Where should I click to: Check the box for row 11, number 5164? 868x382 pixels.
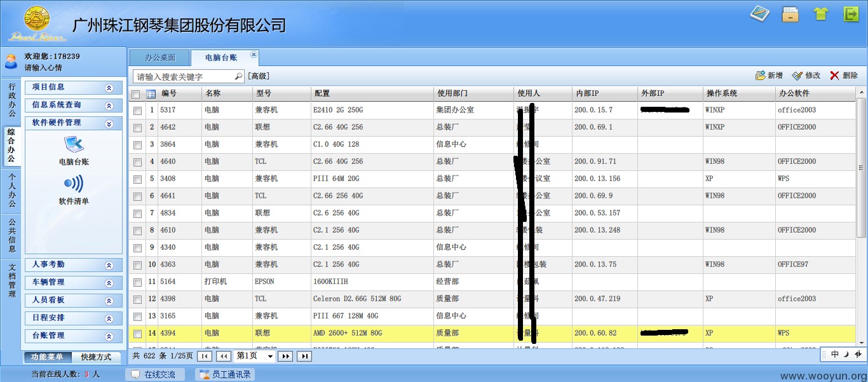coord(137,282)
